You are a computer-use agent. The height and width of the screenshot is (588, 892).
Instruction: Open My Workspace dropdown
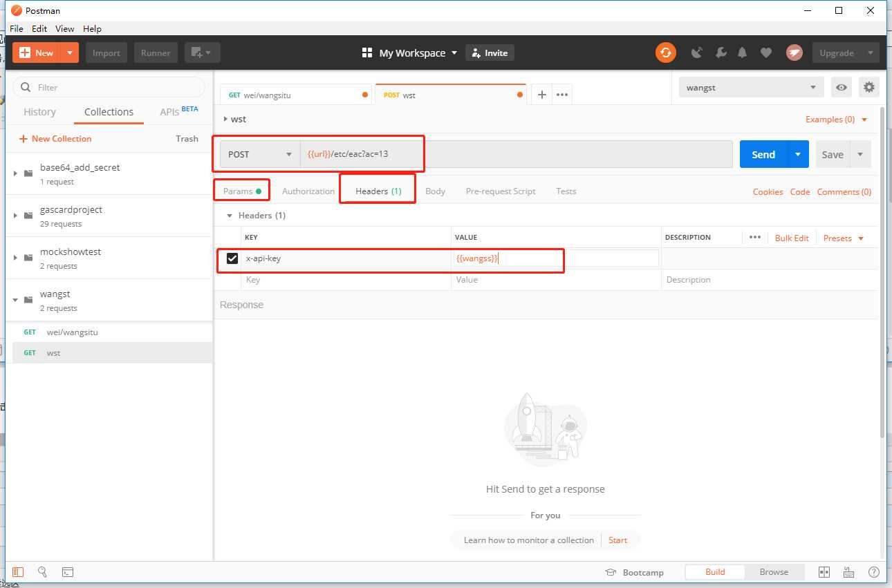pos(410,53)
